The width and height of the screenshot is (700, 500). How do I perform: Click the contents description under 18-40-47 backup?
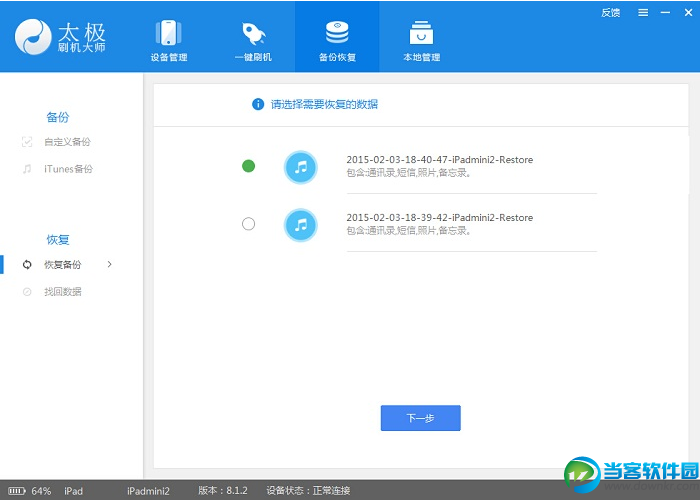(408, 173)
